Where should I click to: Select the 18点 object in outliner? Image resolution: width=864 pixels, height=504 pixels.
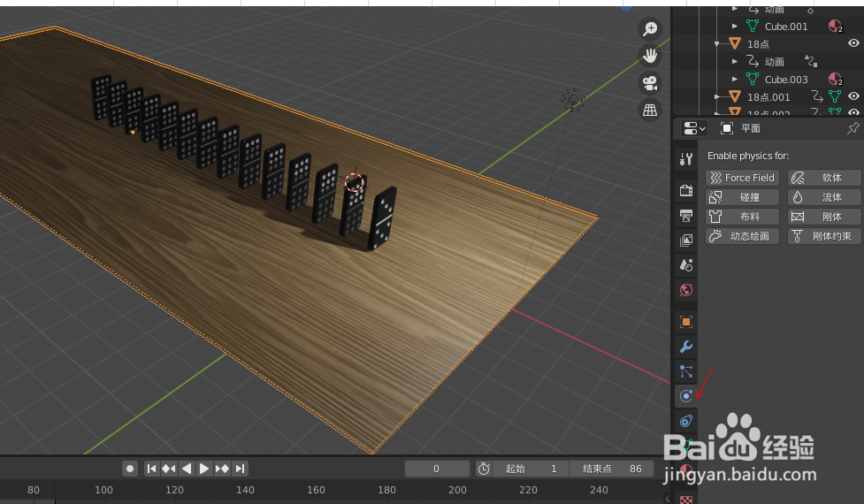tap(758, 44)
